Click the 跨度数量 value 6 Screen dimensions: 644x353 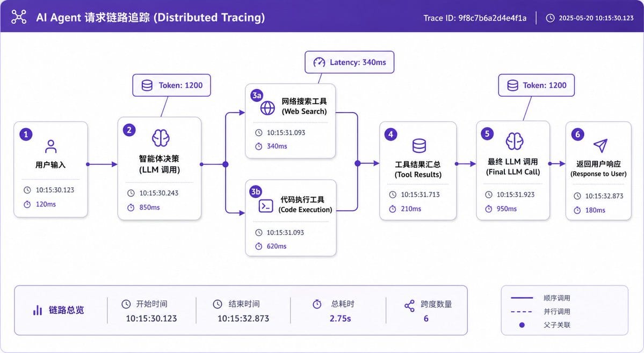point(426,319)
